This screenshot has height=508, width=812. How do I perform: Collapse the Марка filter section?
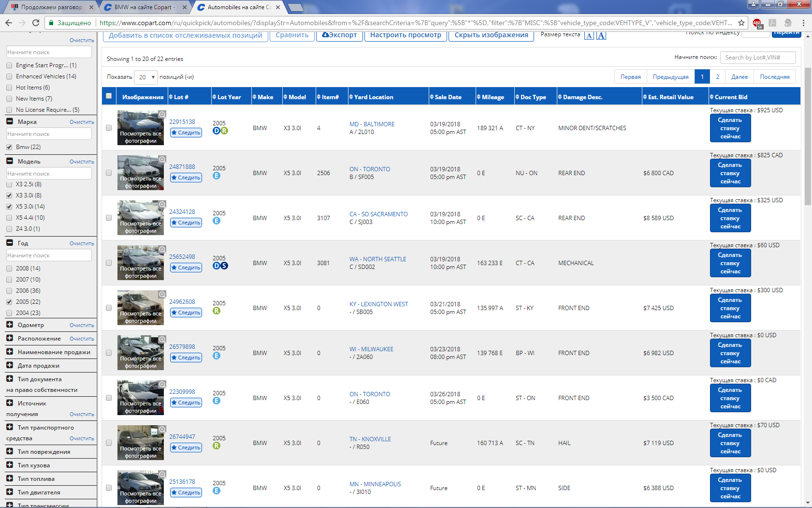[10, 121]
